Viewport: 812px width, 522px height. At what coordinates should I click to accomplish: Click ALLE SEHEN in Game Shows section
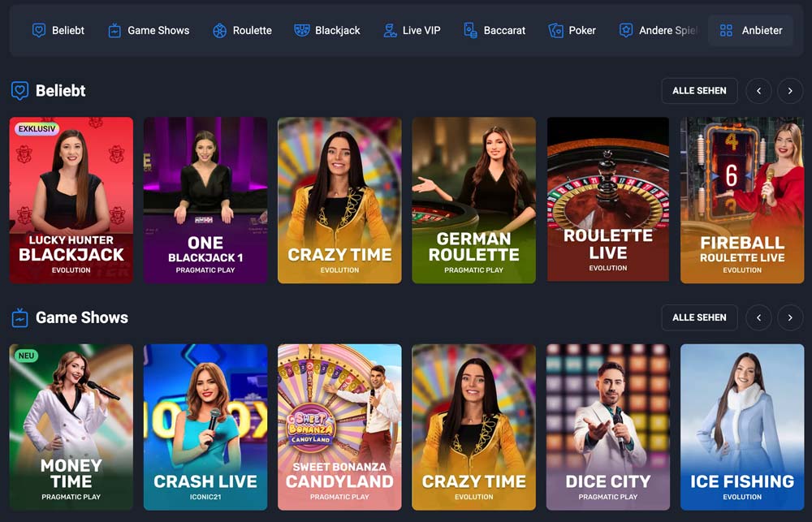699,317
